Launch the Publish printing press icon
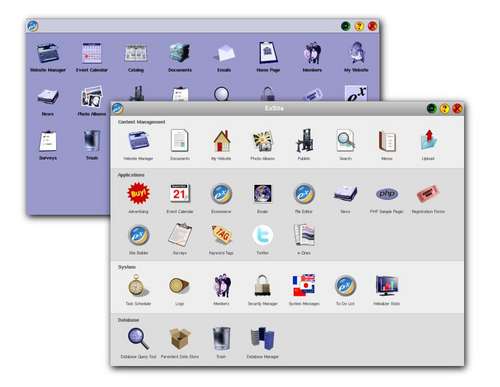Viewport: 500px width, 387px height. pos(304,141)
